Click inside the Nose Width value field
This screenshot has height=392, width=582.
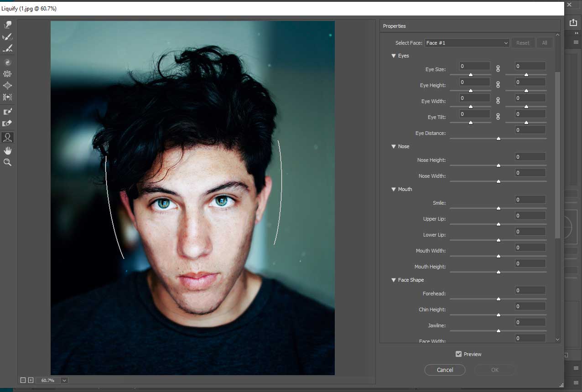530,172
